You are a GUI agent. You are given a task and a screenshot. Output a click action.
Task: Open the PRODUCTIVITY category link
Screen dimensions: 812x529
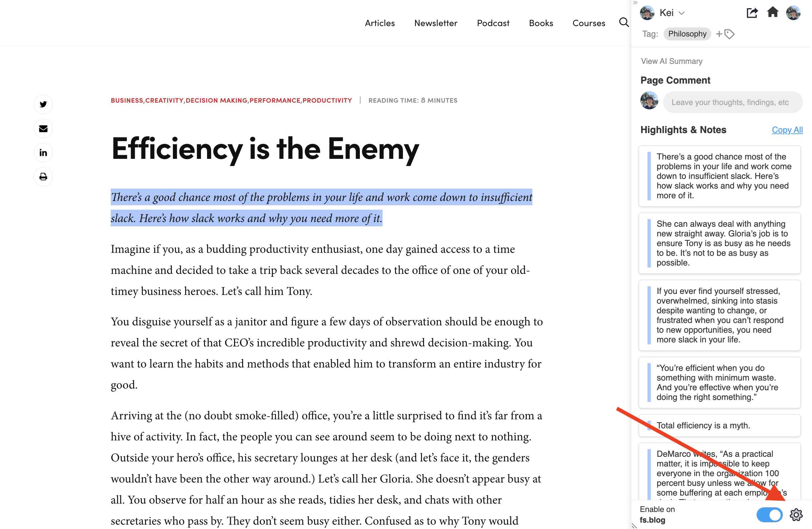(x=327, y=100)
